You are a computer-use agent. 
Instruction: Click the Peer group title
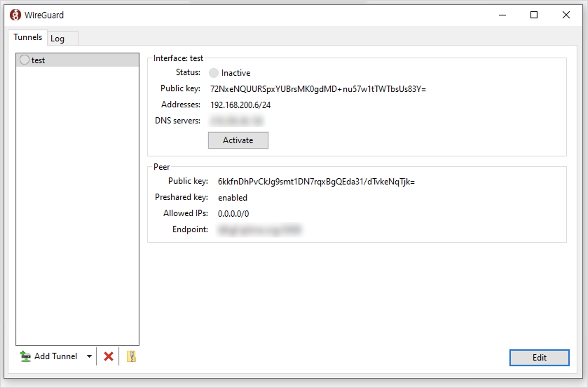coord(162,167)
